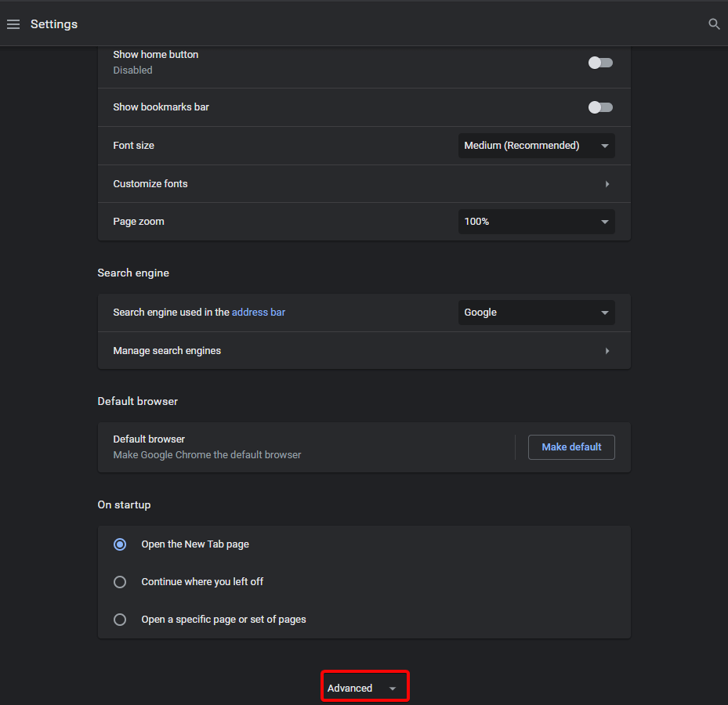Screen dimensions: 728x705
Task: Select Continue where you left off
Action: pyautogui.click(x=120, y=582)
